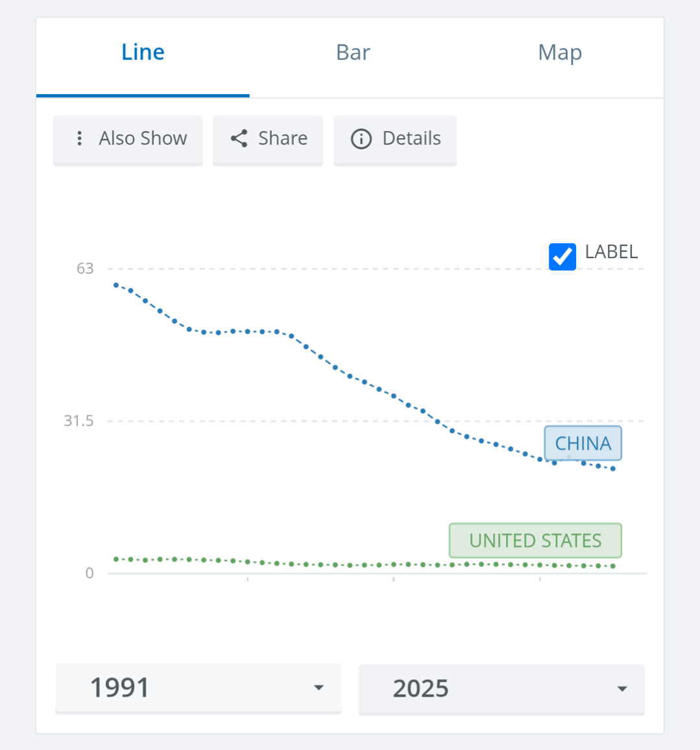
Task: Click the Share network icon
Action: tap(239, 138)
